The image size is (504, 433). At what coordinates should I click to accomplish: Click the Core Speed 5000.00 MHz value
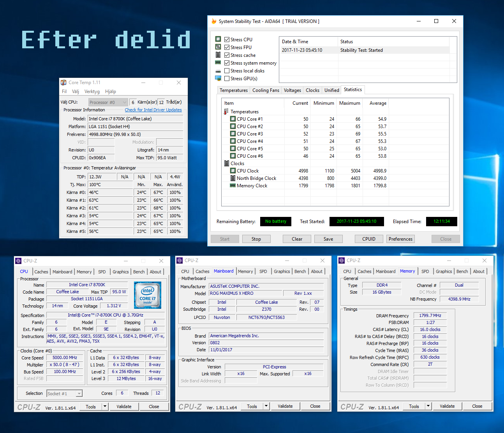click(x=65, y=357)
